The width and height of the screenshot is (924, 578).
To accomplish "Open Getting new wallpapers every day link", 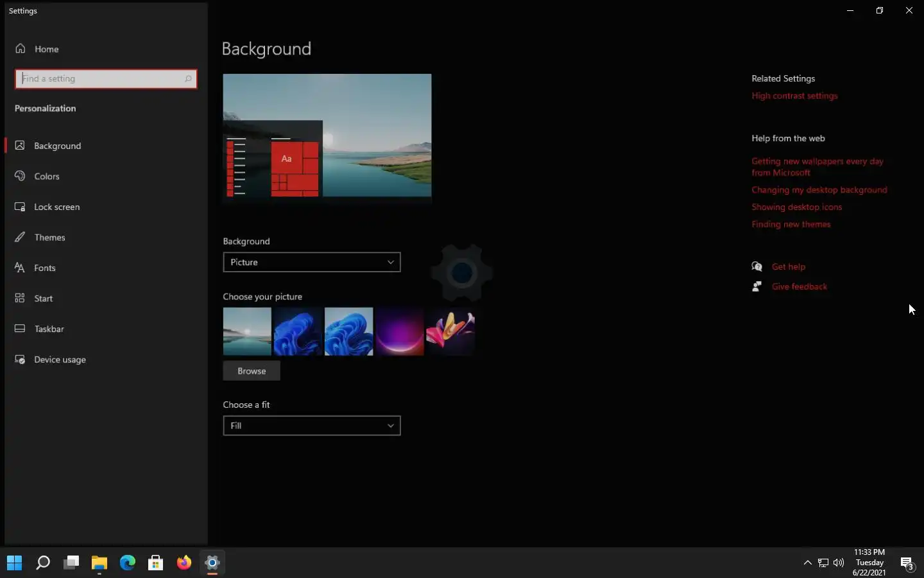I will [817, 167].
